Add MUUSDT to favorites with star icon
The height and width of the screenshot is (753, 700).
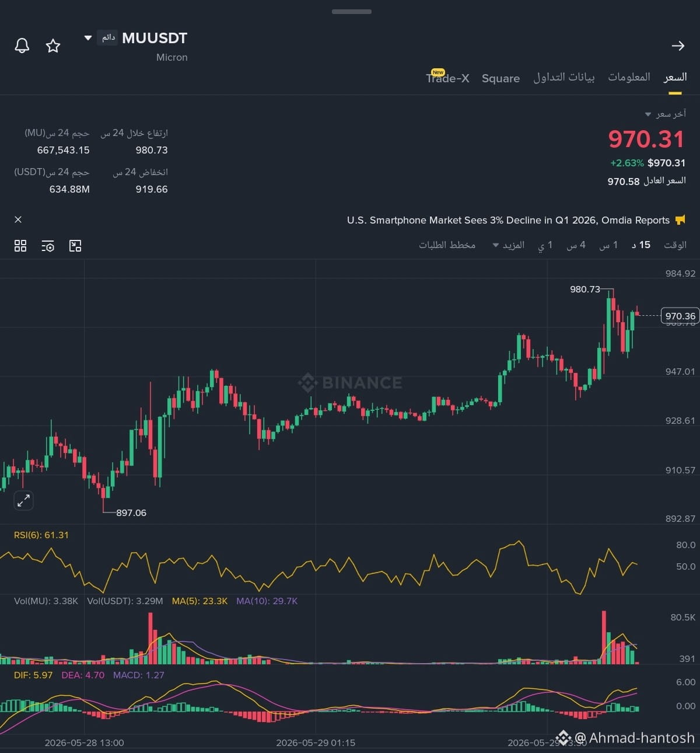[x=53, y=46]
